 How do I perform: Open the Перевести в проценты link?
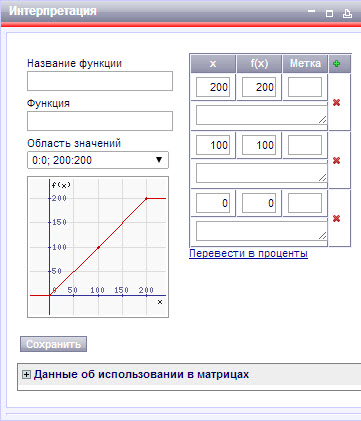[x=248, y=253]
